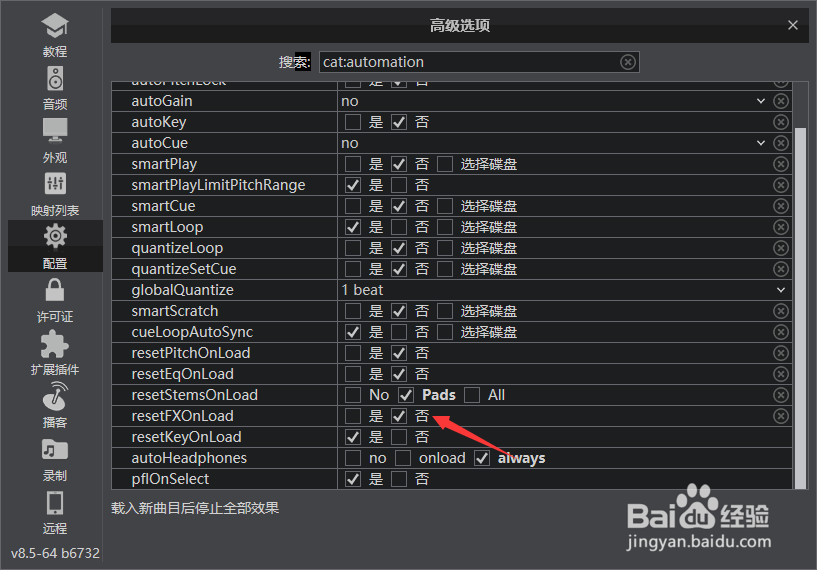Check the 是 box for resetEqOnLoad
This screenshot has height=570, width=817.
353,374
